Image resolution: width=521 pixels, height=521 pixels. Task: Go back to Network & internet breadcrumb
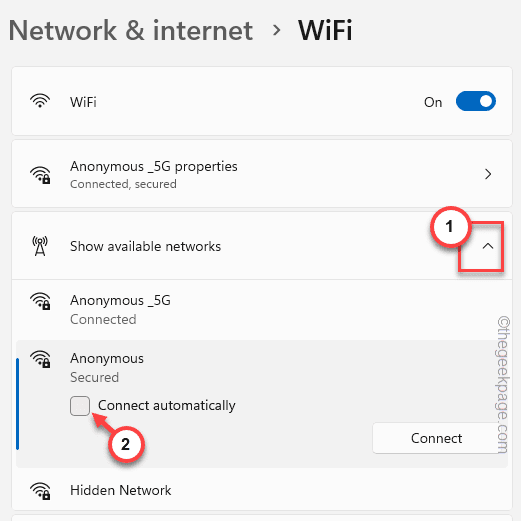click(131, 30)
